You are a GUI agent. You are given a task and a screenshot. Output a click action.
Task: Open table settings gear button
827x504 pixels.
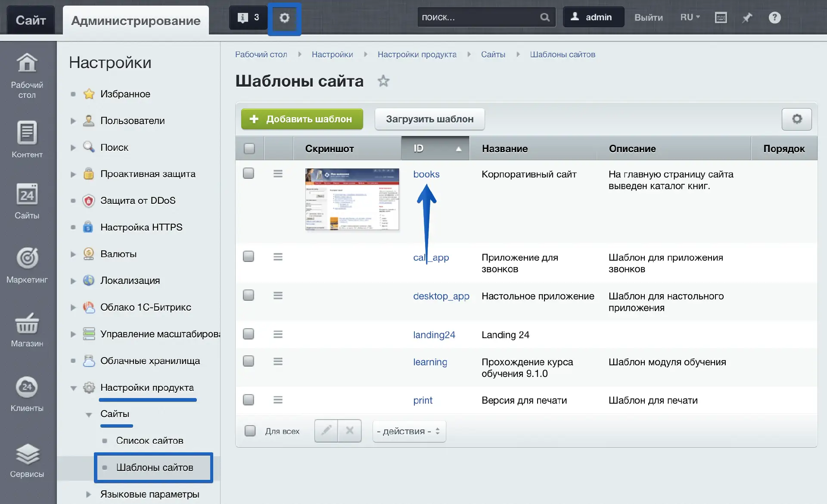point(796,119)
